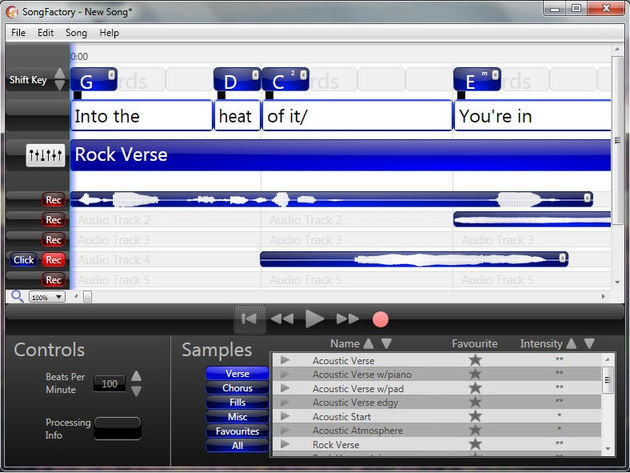Edit the 'heat' lyric box
The width and height of the screenshot is (630, 473).
pos(237,116)
